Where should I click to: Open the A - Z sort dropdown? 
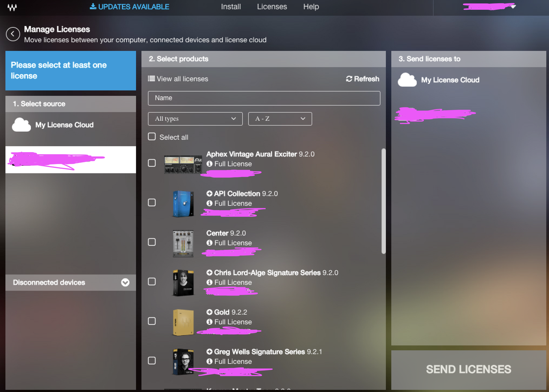click(x=280, y=119)
